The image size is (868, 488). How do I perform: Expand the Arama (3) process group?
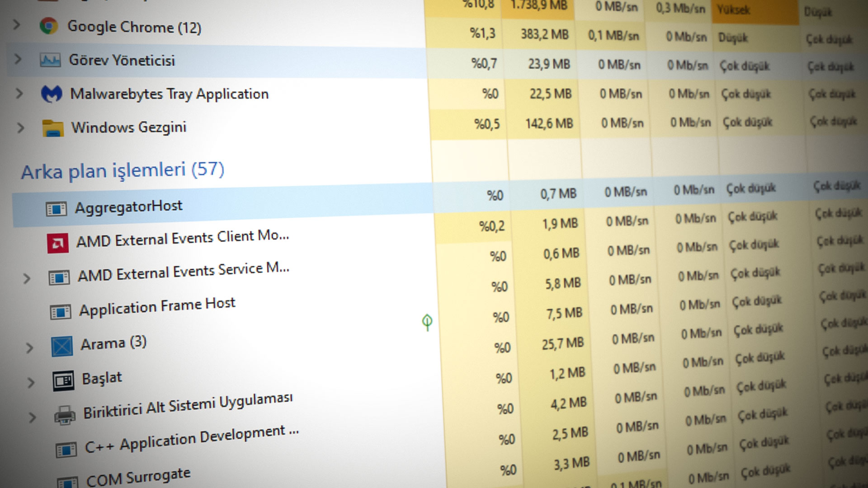[29, 347]
